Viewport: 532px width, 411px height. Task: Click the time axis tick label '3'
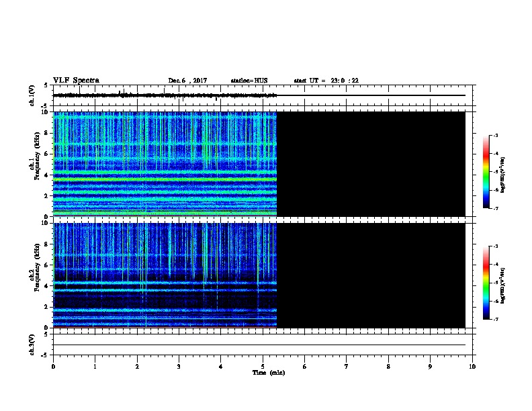point(179,367)
